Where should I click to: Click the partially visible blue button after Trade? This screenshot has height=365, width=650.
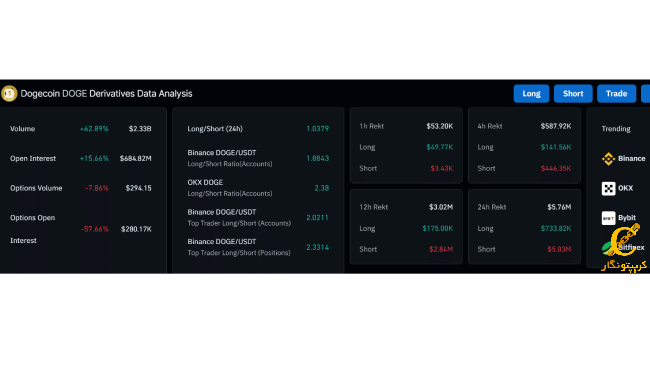(x=645, y=94)
